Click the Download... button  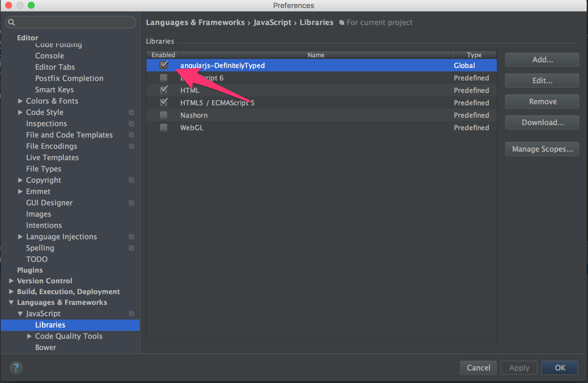(542, 122)
